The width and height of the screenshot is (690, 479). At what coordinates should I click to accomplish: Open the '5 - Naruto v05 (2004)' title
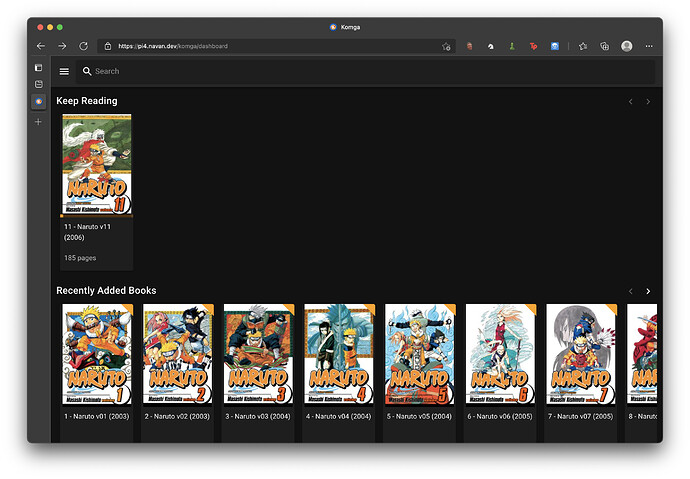(419, 417)
